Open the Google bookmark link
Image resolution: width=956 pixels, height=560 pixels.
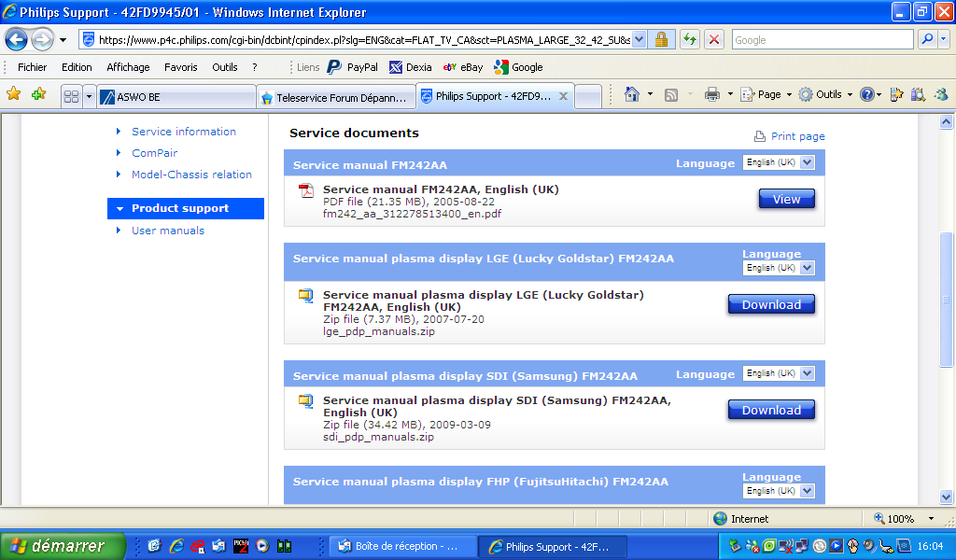point(519,67)
